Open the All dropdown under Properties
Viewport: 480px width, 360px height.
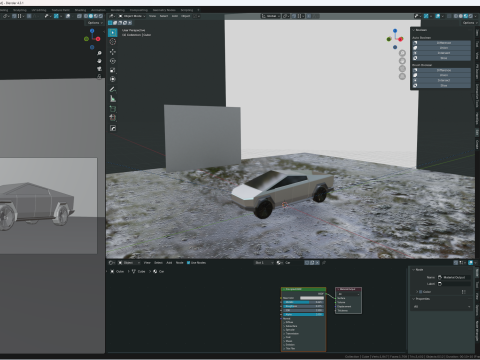coord(442,306)
